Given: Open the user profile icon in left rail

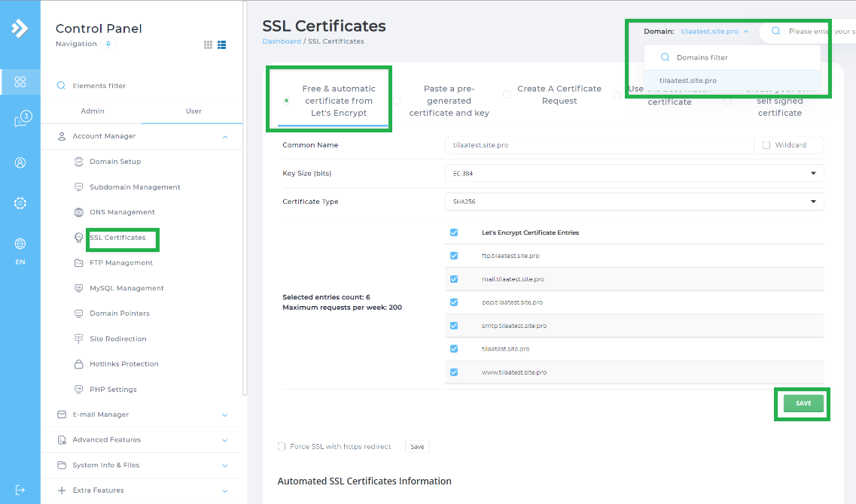Looking at the screenshot, I should point(20,162).
